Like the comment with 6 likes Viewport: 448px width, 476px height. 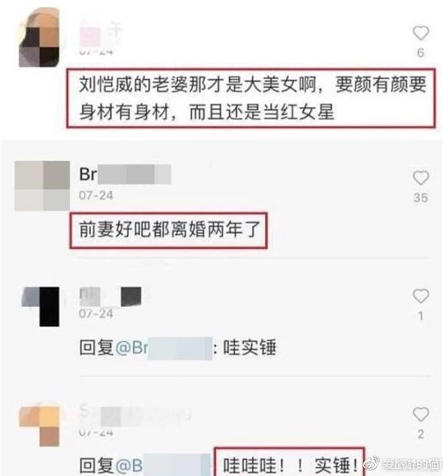421,33
